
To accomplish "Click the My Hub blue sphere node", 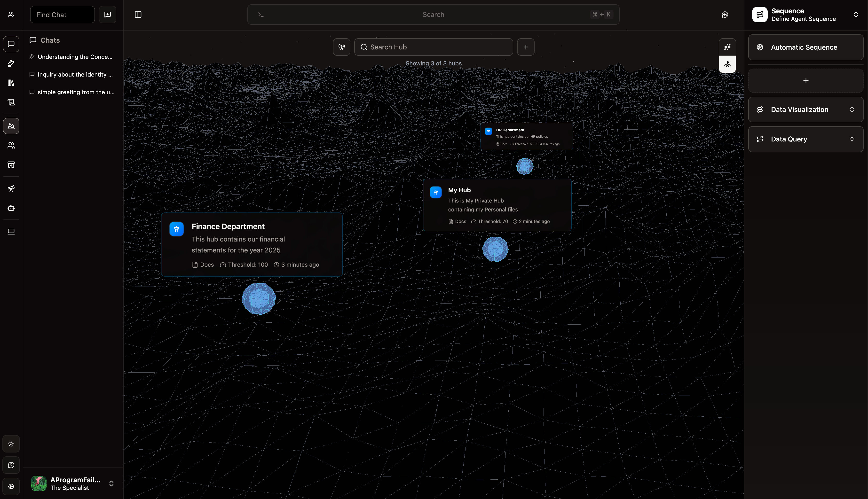I will click(x=495, y=249).
